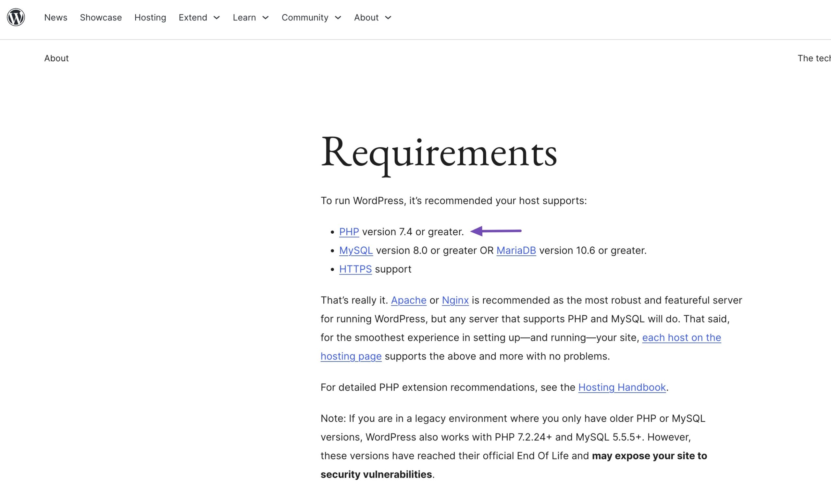Viewport: 831px width, 504px height.
Task: Expand the Learn menu chevron
Action: [x=266, y=18]
